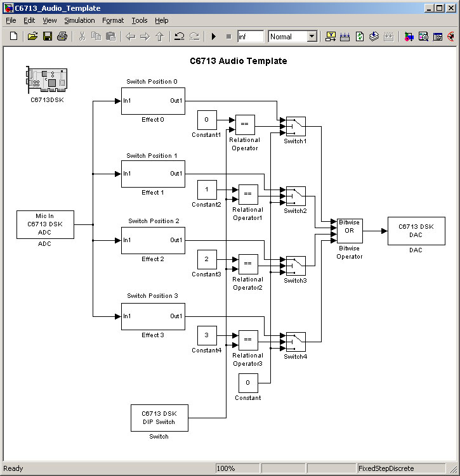Click the C6713 Audio Template title text
Image resolution: width=460 pixels, height=476 pixels.
pyautogui.click(x=239, y=61)
